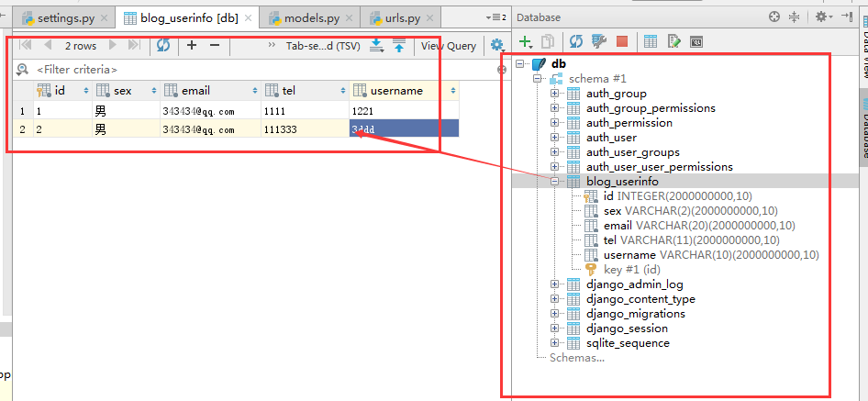
Task: Synchronize the database with the panel refresh icon
Action: click(x=576, y=41)
